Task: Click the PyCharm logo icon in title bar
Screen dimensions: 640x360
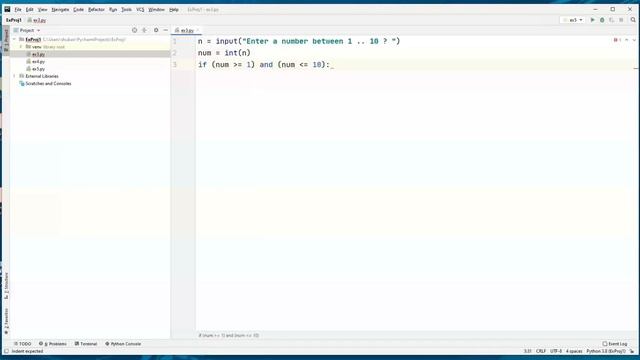Action: 7,9
